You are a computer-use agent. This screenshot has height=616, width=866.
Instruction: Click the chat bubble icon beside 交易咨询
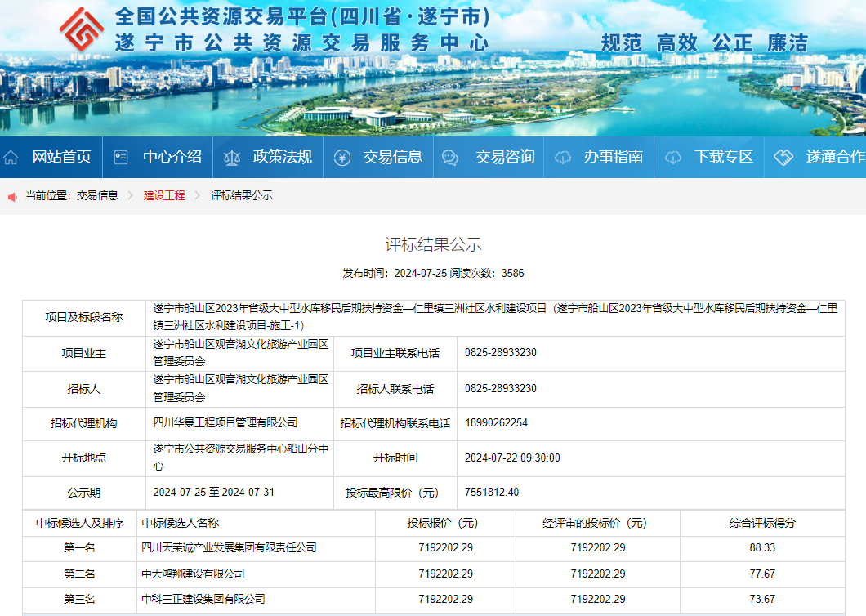click(x=450, y=158)
